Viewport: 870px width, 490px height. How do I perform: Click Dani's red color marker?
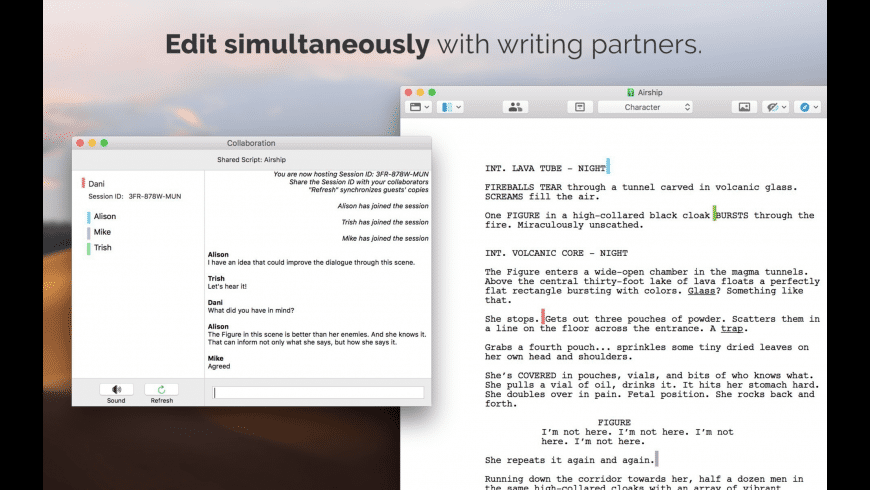(84, 183)
